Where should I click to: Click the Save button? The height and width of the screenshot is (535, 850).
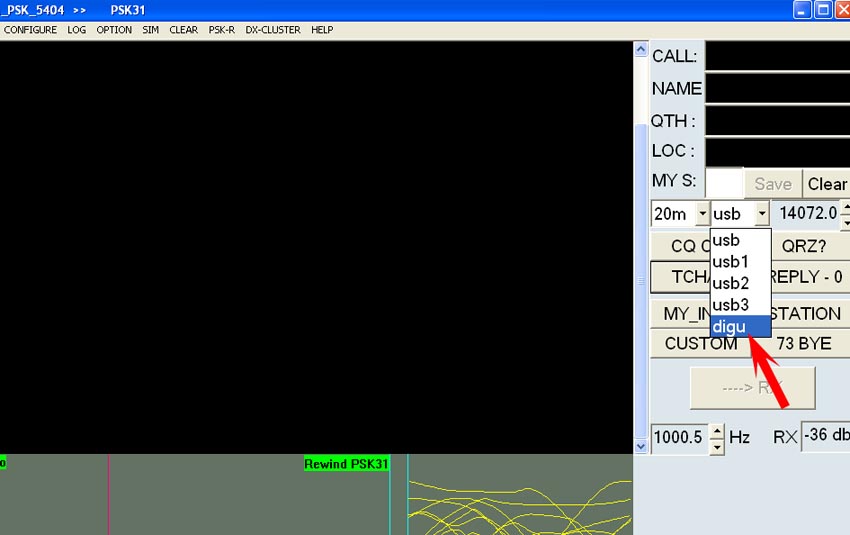coord(773,184)
